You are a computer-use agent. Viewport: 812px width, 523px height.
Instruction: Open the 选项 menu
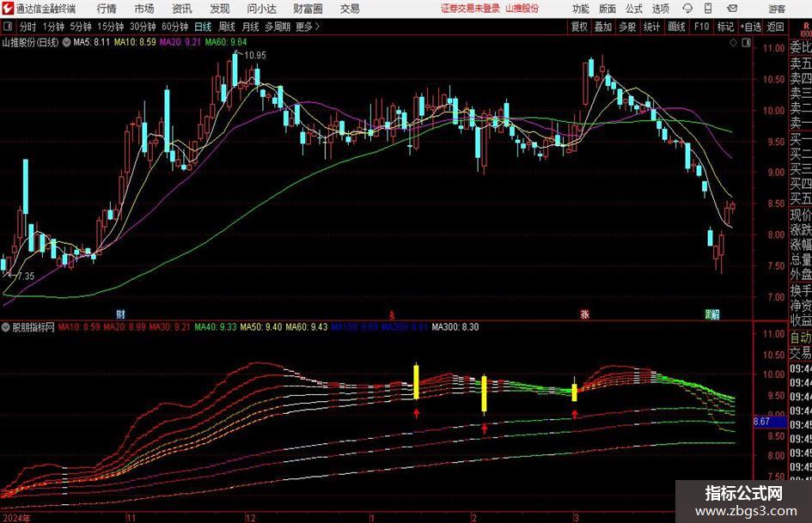(660, 9)
